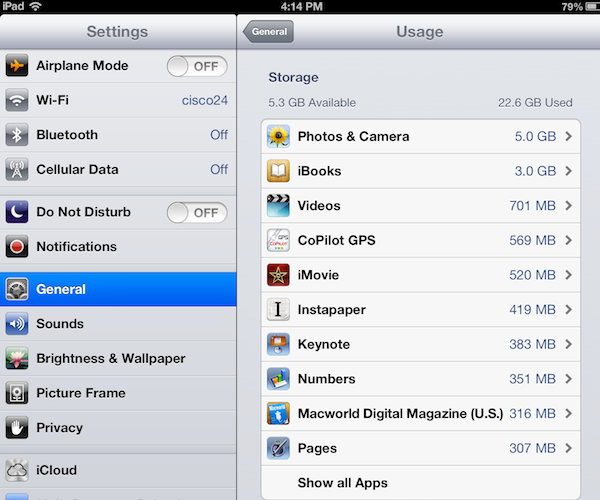
Task: Expand iMovie storage details chevron
Action: 569,275
